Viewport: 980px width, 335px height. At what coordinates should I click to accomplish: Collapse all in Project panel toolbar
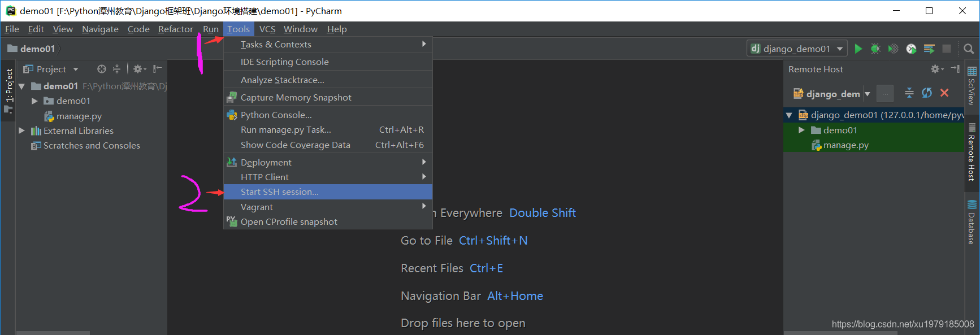[x=116, y=69]
